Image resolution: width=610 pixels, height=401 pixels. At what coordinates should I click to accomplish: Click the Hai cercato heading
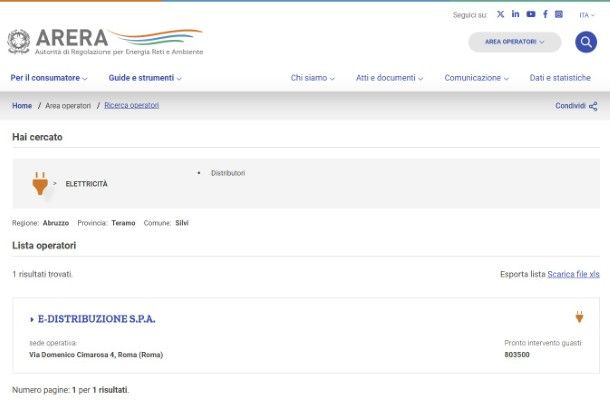(x=37, y=137)
